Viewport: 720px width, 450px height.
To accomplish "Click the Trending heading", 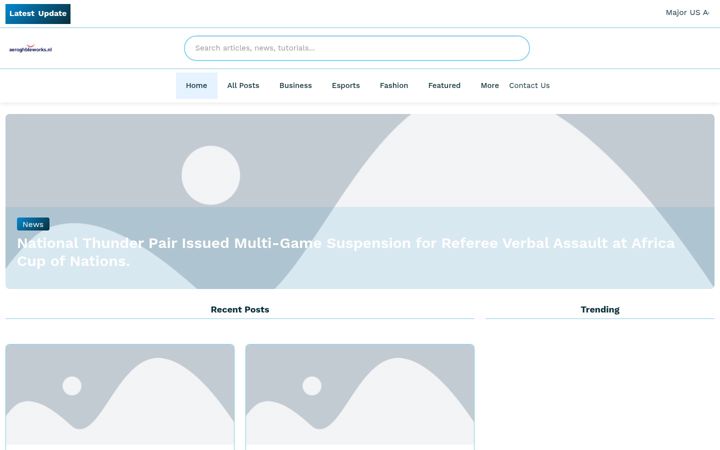I will coord(600,309).
